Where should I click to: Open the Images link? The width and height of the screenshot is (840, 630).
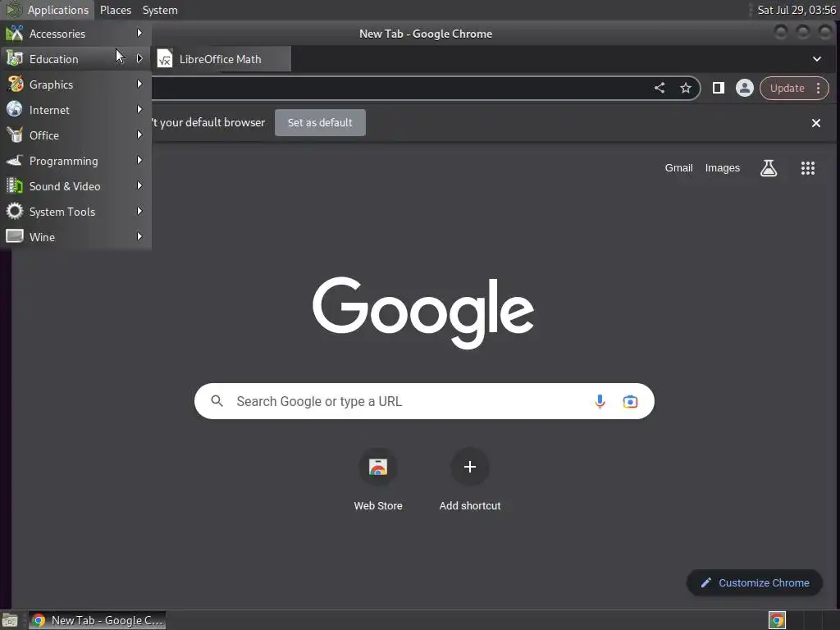pyautogui.click(x=722, y=168)
